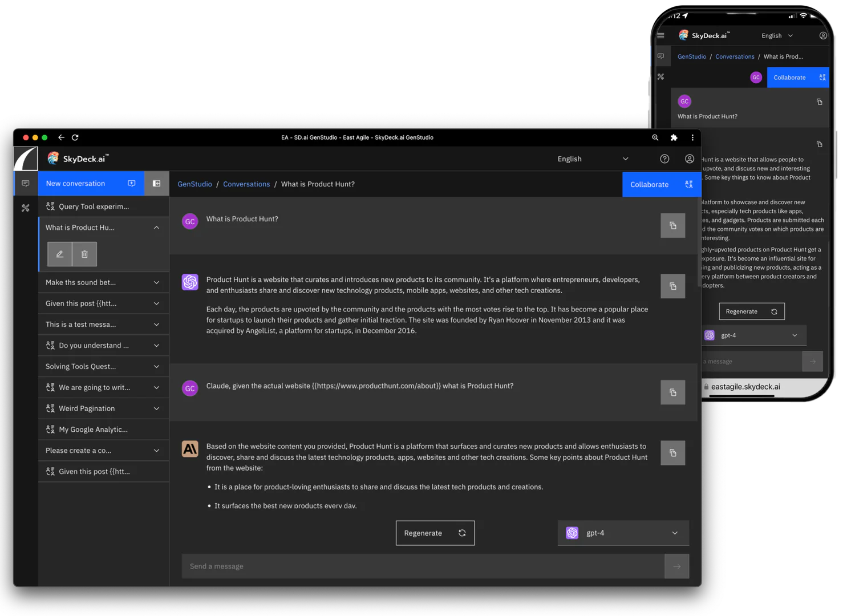Screen dimensions: 843x616
Task: Copy the 'What is Product Hunt?' message
Action: [672, 225]
